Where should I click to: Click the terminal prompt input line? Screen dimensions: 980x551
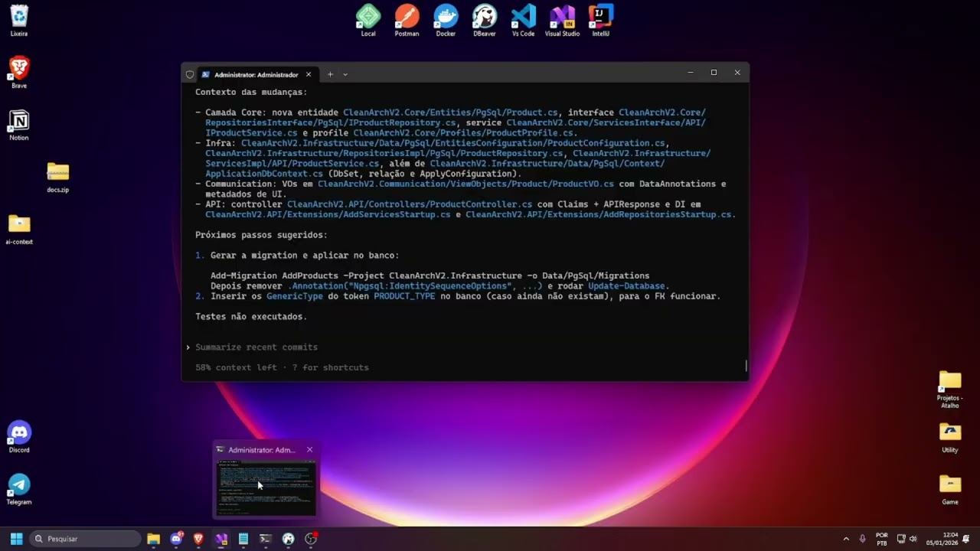[x=465, y=347]
